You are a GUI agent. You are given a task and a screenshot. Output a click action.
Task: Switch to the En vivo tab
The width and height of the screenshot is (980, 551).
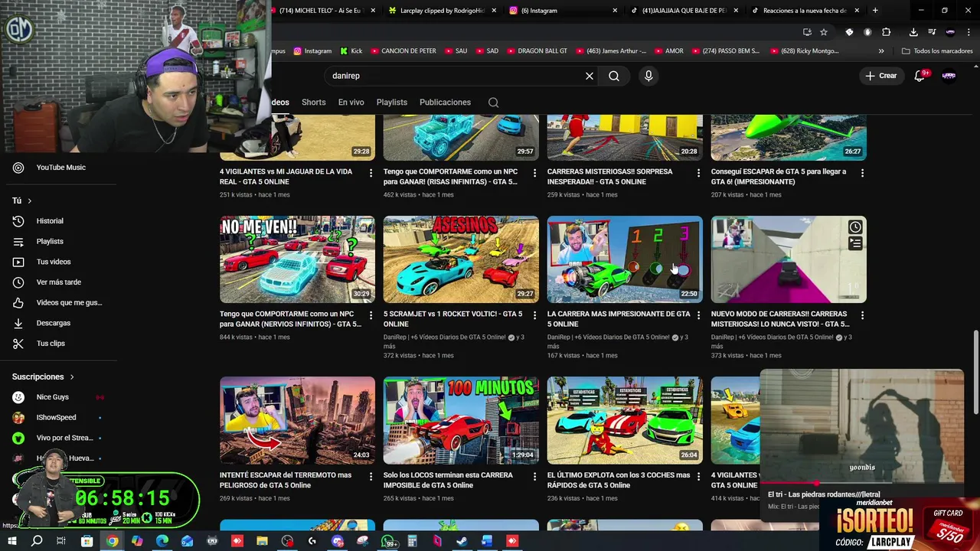click(x=351, y=103)
